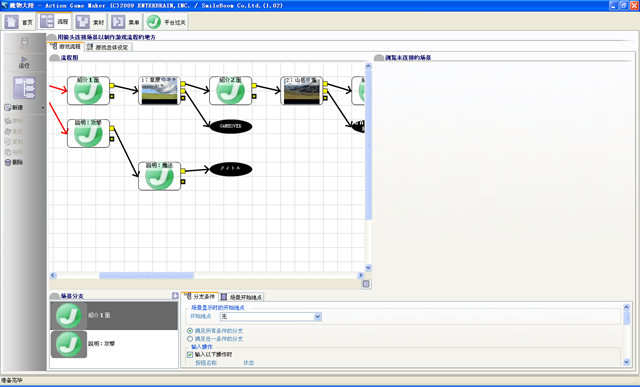Select the 满足所有条件的分支 radio button
640x387 pixels.
(190, 331)
